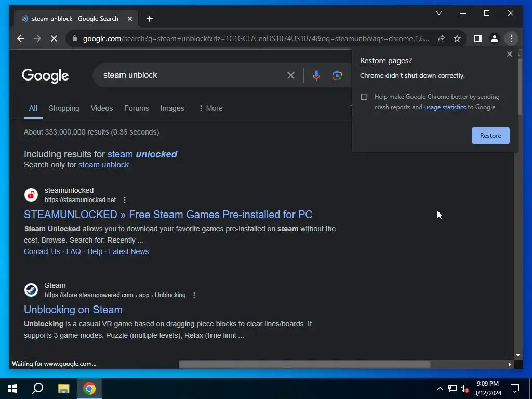Screen dimensions: 532x399
Task: Click the store.steampowered.com breadcrumb URL
Action: 115,295
